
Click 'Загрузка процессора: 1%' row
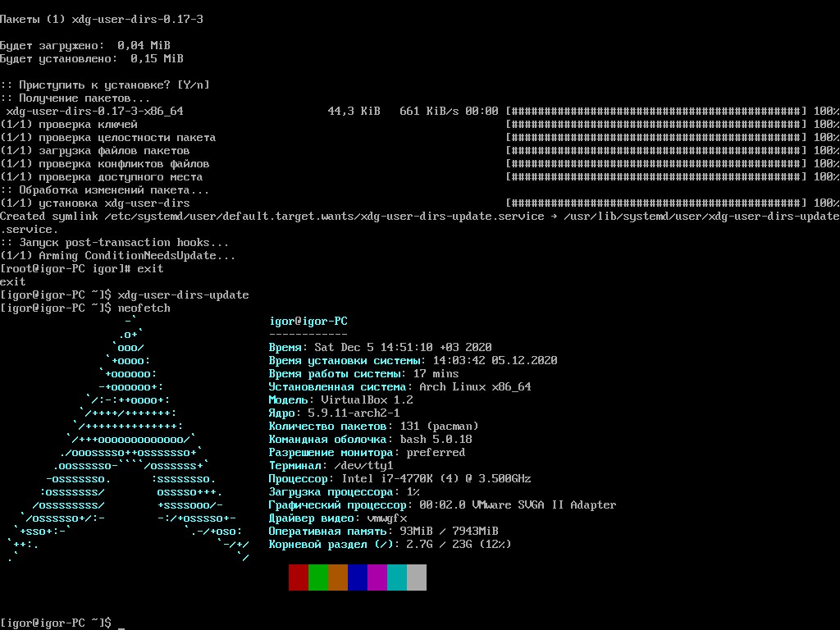(345, 492)
